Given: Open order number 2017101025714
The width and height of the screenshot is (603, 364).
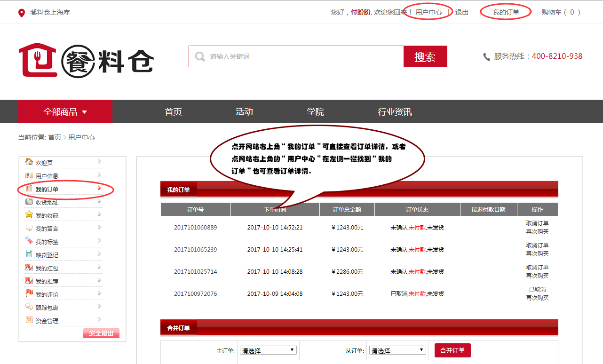Looking at the screenshot, I should pyautogui.click(x=195, y=272).
